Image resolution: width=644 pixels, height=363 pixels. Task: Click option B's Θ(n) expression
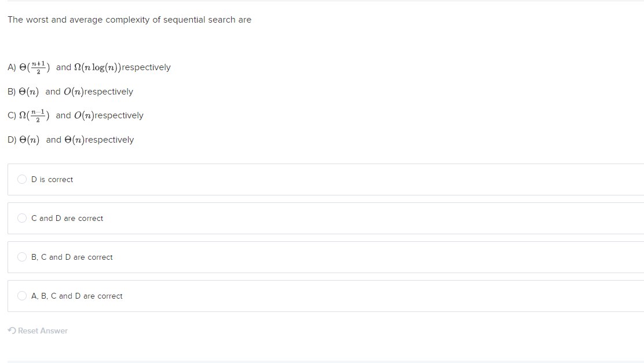pyautogui.click(x=29, y=92)
